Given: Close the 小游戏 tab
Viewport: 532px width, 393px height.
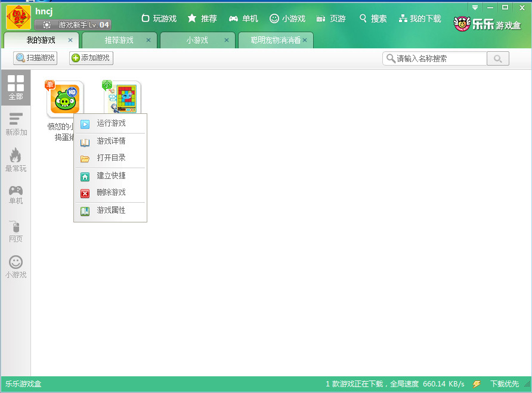Looking at the screenshot, I should coord(226,40).
